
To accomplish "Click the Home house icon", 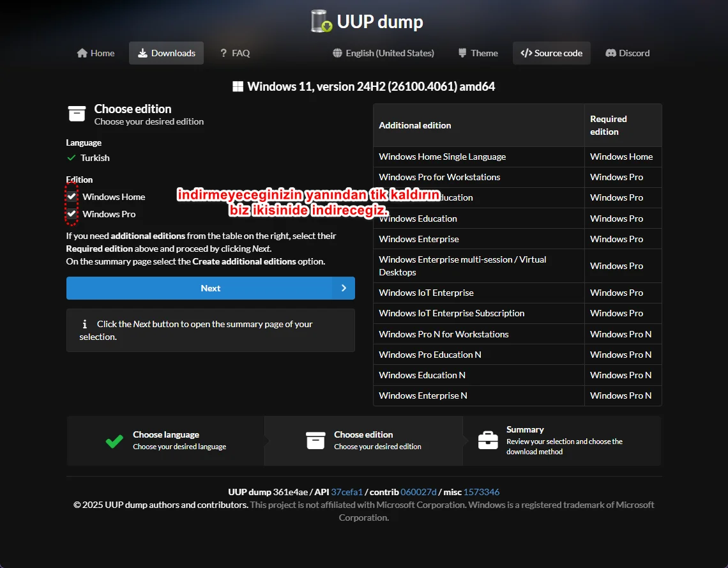I will click(82, 53).
